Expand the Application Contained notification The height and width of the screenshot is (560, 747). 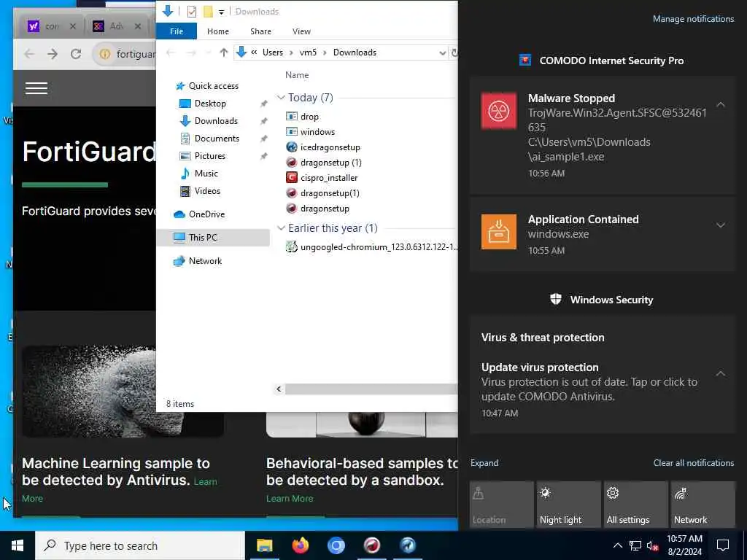click(721, 225)
